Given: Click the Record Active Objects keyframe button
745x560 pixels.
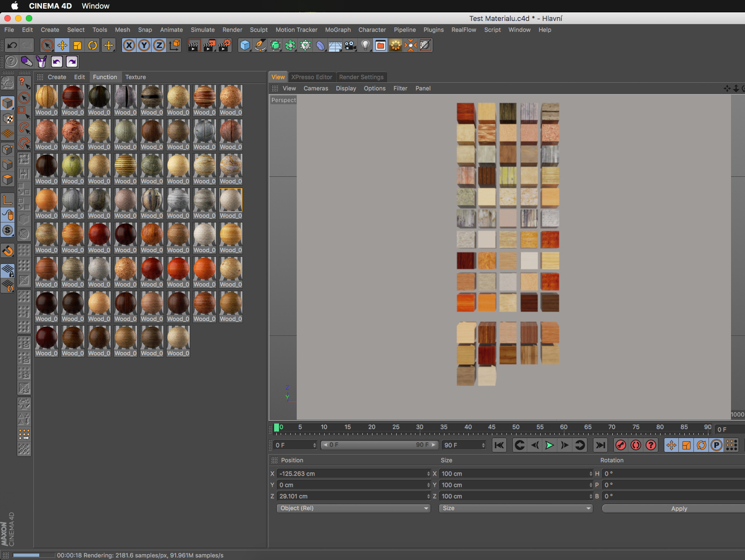Looking at the screenshot, I should (621, 445).
